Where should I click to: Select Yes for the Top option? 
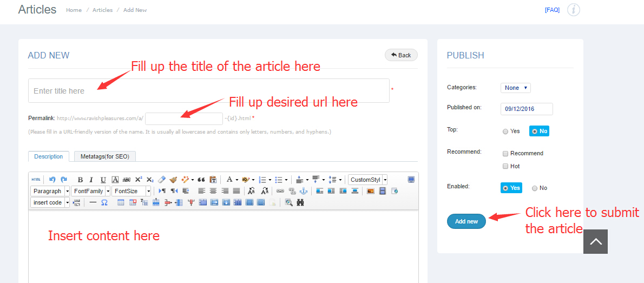[x=505, y=131]
